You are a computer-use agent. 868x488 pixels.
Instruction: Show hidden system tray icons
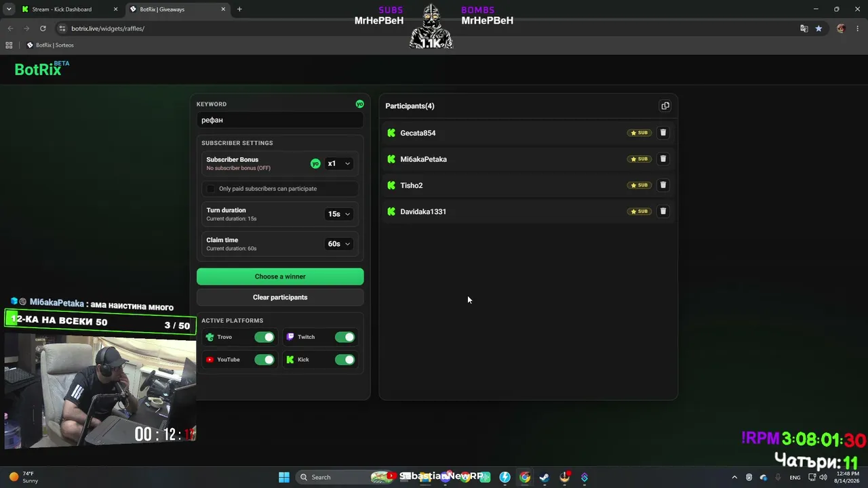click(734, 477)
